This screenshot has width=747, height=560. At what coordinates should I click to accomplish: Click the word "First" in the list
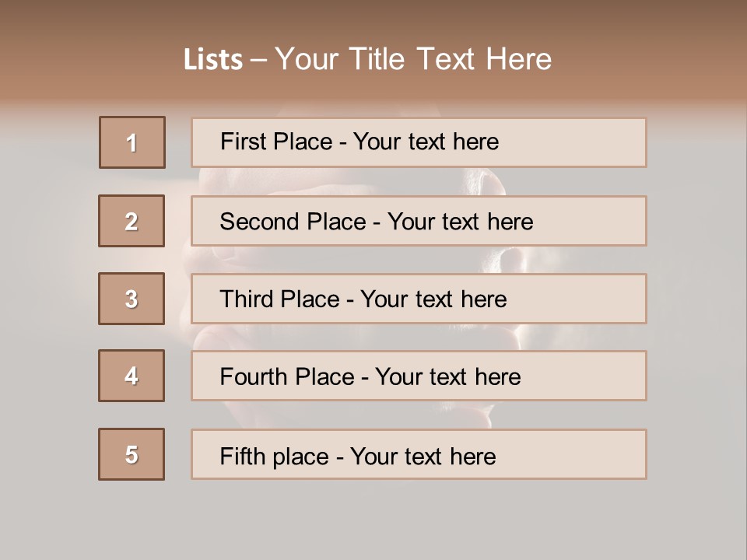click(x=241, y=142)
